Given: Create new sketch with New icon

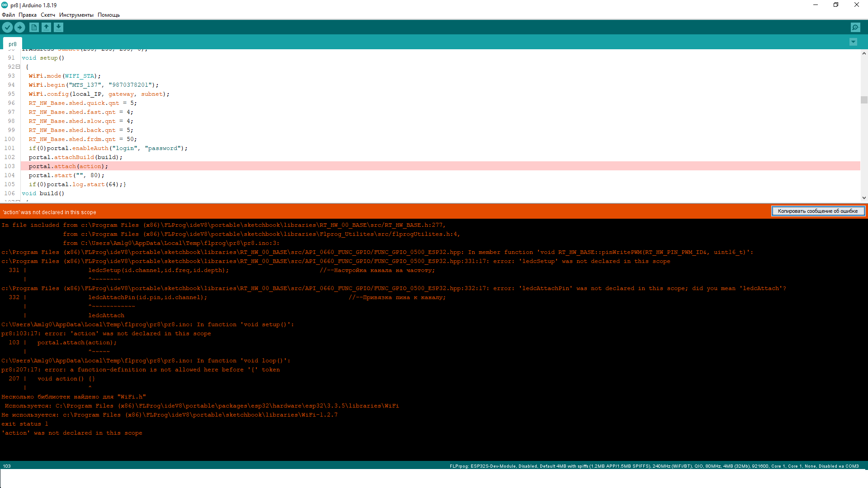Looking at the screenshot, I should click(x=34, y=27).
